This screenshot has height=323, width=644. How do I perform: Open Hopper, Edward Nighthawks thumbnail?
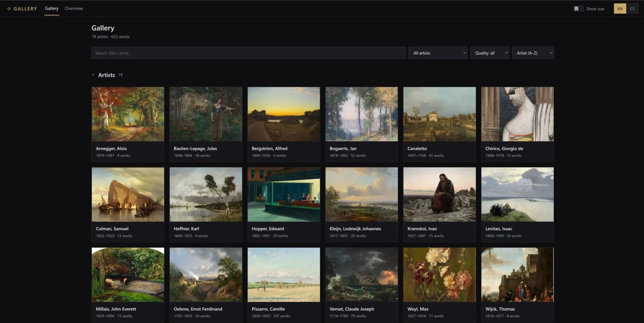point(284,195)
